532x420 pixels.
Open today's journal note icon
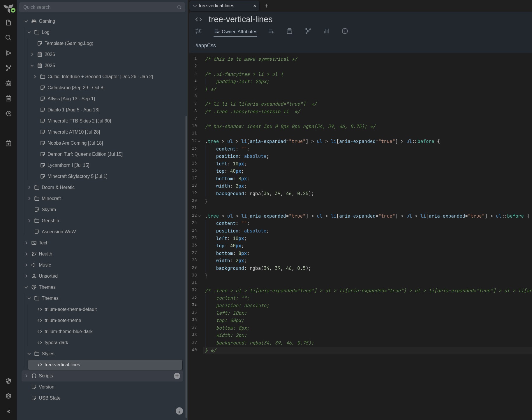[8, 143]
